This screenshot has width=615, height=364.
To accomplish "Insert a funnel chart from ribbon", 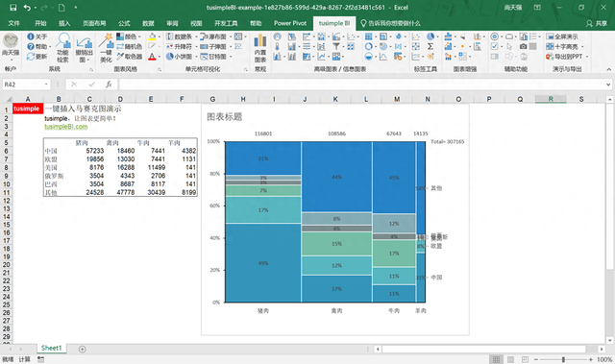I will [x=336, y=46].
